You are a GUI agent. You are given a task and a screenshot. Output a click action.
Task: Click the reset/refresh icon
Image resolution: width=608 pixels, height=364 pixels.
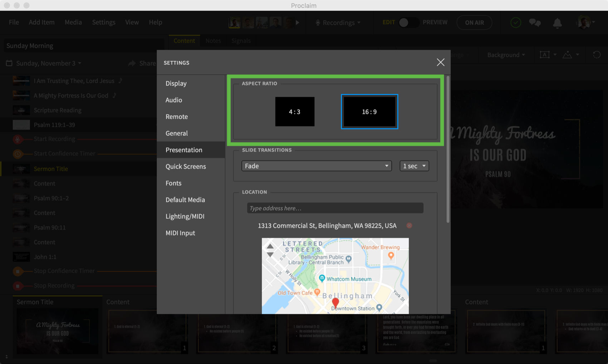click(x=597, y=55)
